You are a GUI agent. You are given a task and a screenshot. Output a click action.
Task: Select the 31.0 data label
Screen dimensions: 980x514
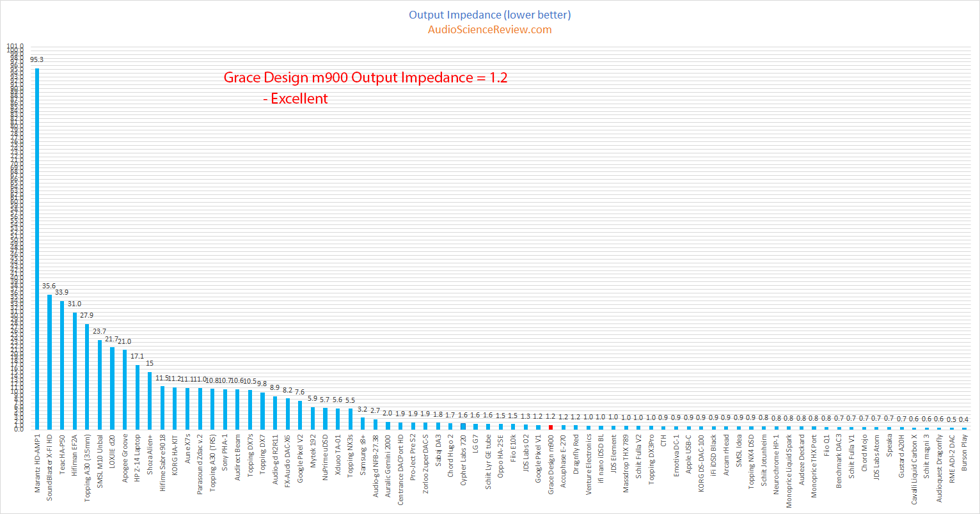[x=74, y=304]
